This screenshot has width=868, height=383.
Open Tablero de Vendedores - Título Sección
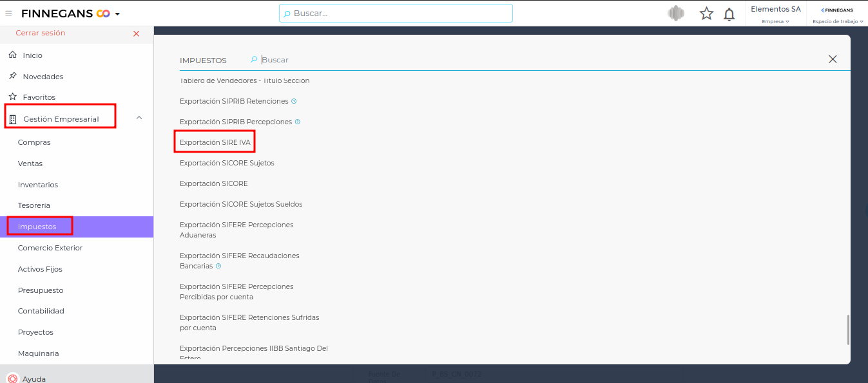(245, 80)
